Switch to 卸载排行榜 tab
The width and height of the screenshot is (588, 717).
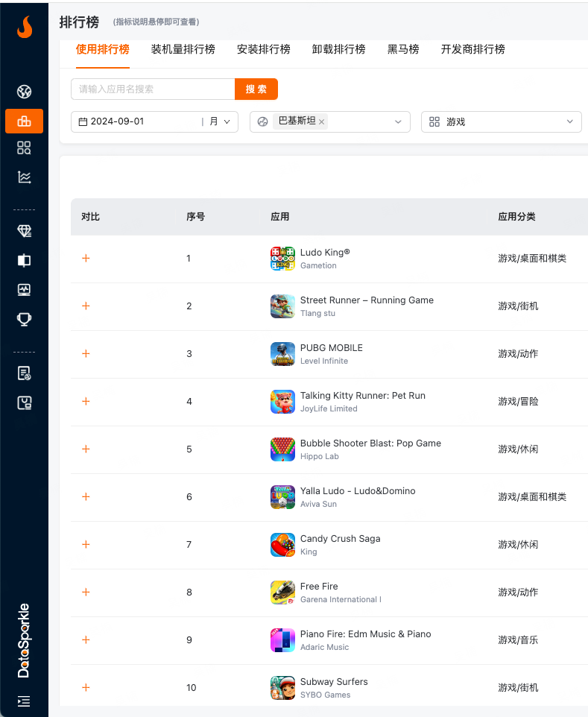tap(339, 49)
